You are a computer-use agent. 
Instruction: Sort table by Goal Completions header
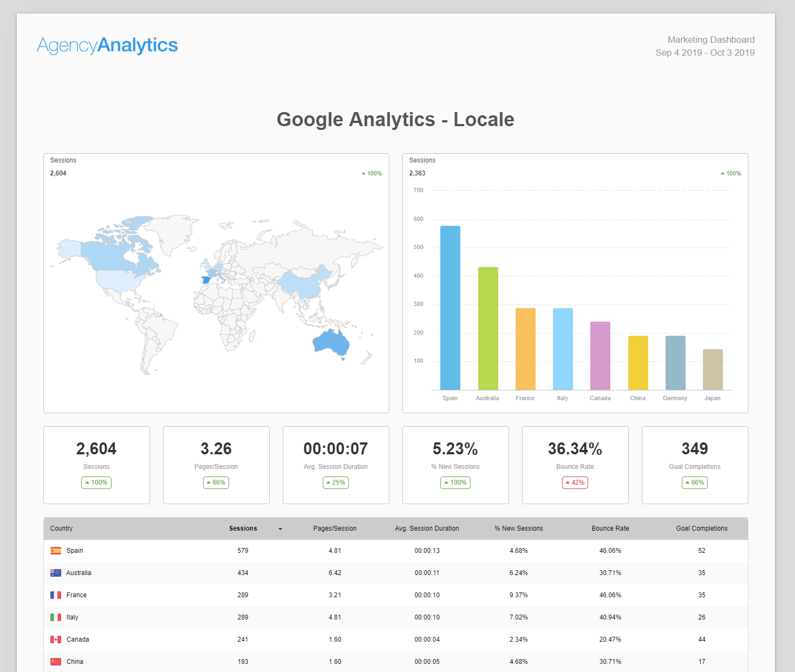click(x=702, y=529)
